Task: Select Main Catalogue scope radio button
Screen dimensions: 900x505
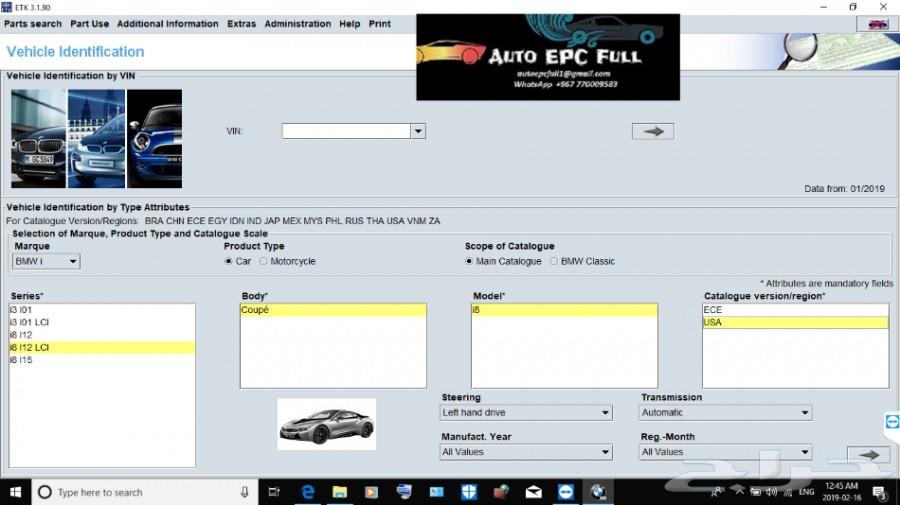Action: [469, 261]
